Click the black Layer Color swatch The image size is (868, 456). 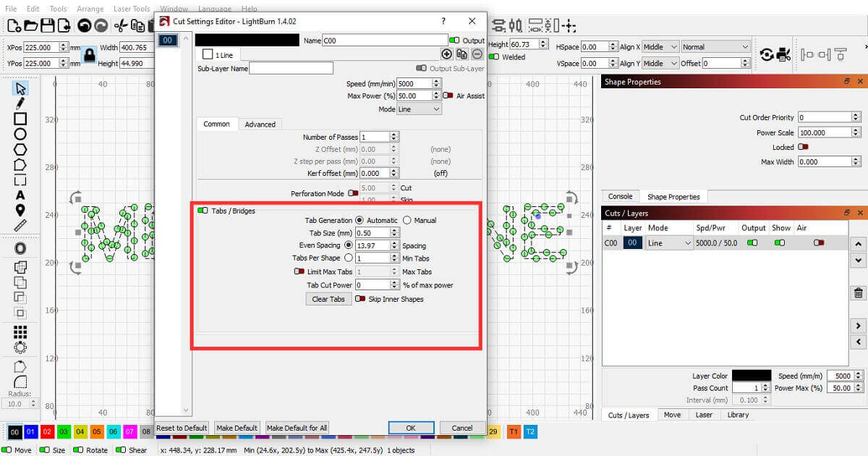coord(752,376)
